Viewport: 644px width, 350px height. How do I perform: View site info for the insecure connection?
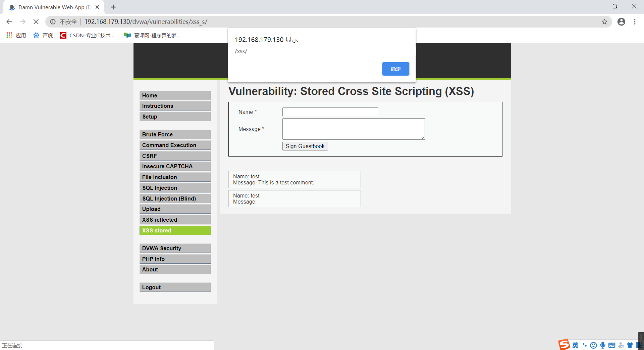pyautogui.click(x=53, y=22)
